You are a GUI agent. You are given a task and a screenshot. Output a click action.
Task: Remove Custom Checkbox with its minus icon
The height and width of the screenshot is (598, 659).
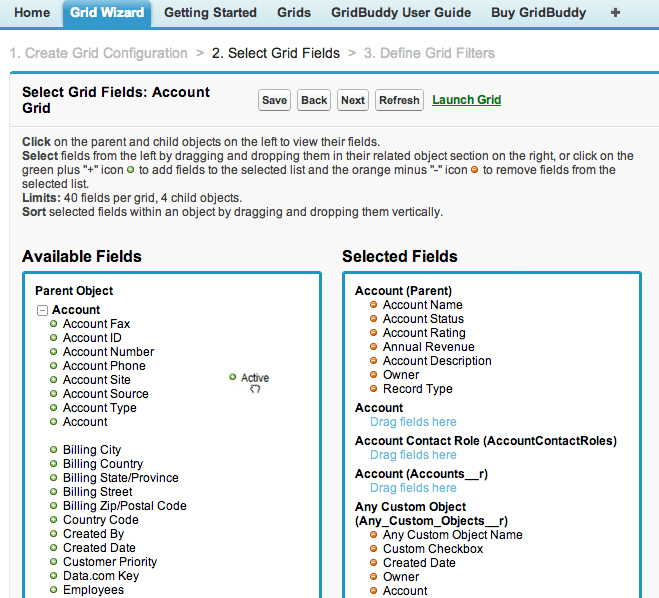tap(374, 549)
